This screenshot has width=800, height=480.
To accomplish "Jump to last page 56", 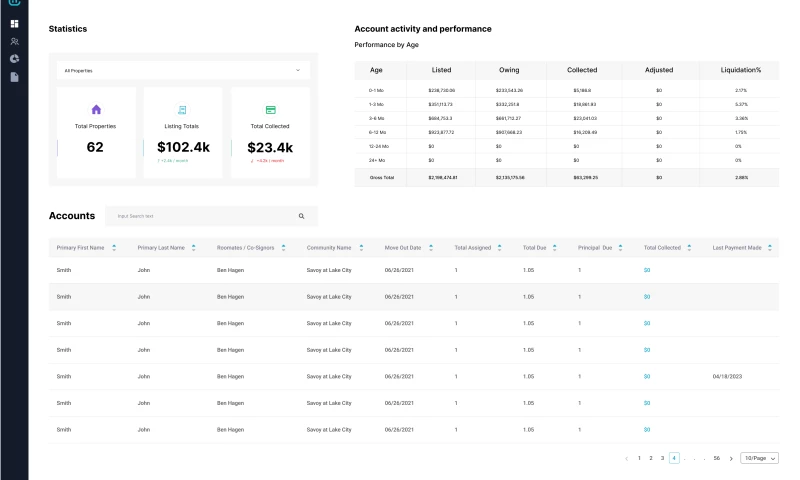I will (716, 458).
